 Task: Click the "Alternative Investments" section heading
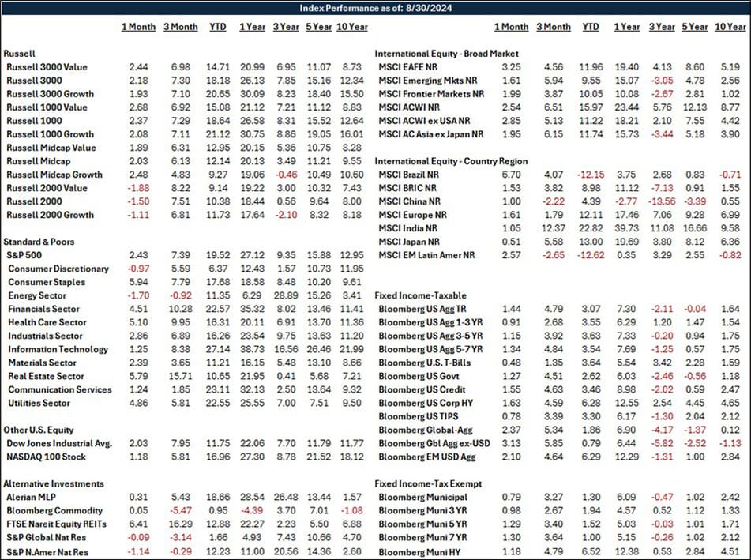[54, 483]
